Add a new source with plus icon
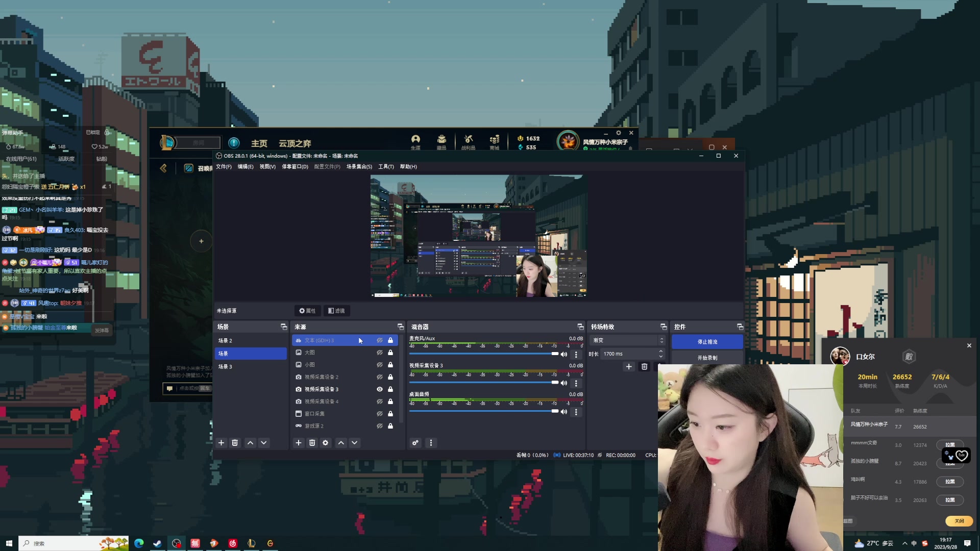 [299, 443]
